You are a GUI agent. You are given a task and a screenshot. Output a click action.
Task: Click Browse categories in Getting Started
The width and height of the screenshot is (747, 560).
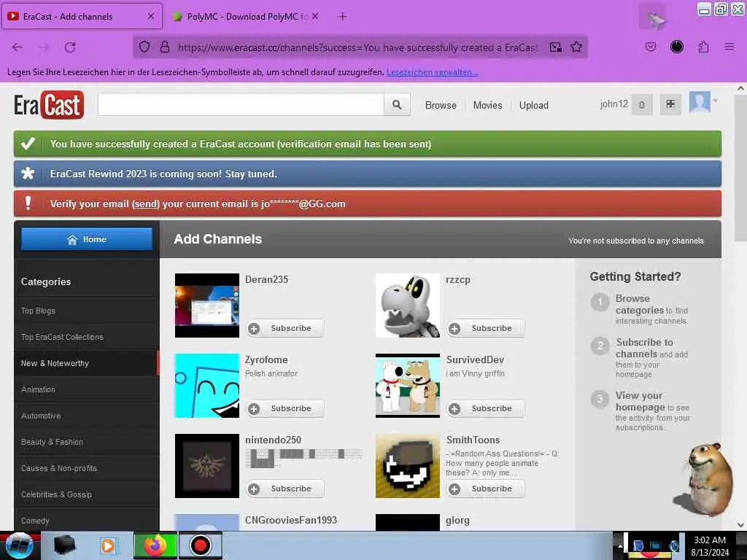point(639,304)
